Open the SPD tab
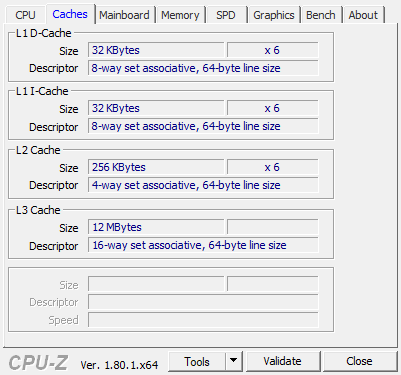The height and width of the screenshot is (375, 401). point(226,15)
